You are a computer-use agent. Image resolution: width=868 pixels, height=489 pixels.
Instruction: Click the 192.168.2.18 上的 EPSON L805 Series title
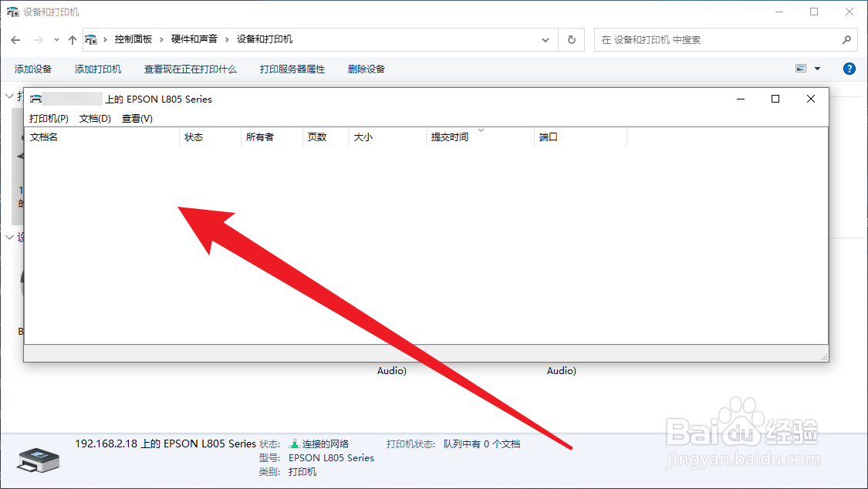coord(166,443)
